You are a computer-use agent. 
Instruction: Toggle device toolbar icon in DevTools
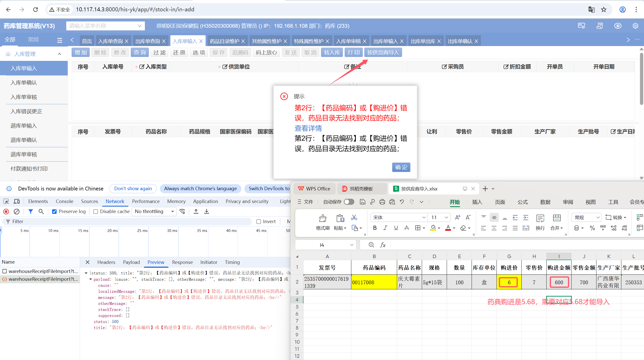coord(17,201)
